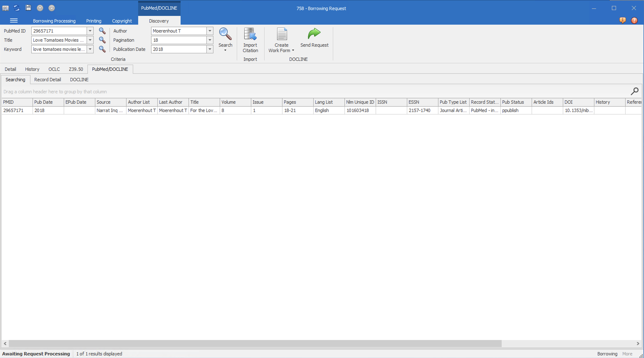Open the hamburger application menu
The height and width of the screenshot is (358, 644).
[14, 21]
